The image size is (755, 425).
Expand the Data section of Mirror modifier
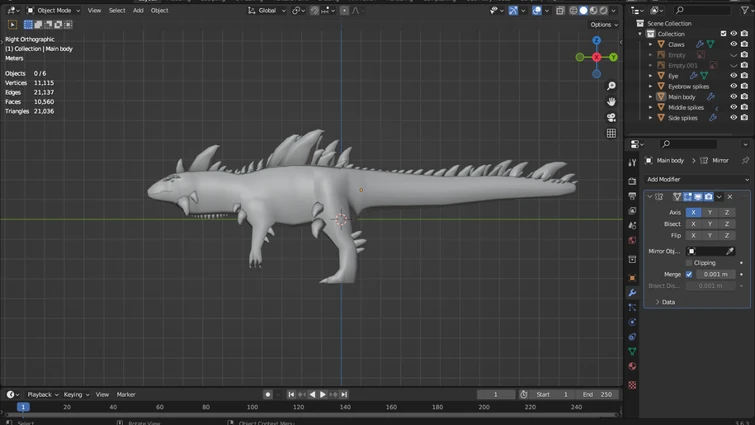[667, 302]
